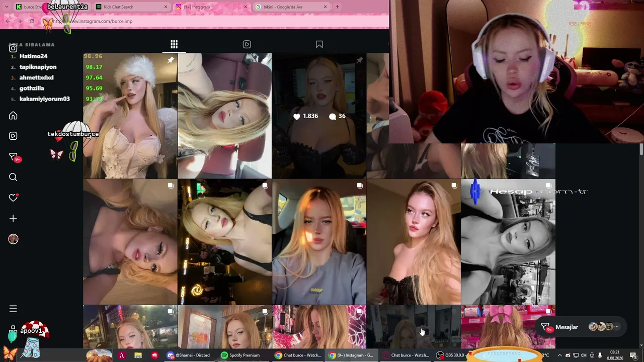This screenshot has width=644, height=362.
Task: Select the Kick Chat Search browser tab
Action: [132, 7]
